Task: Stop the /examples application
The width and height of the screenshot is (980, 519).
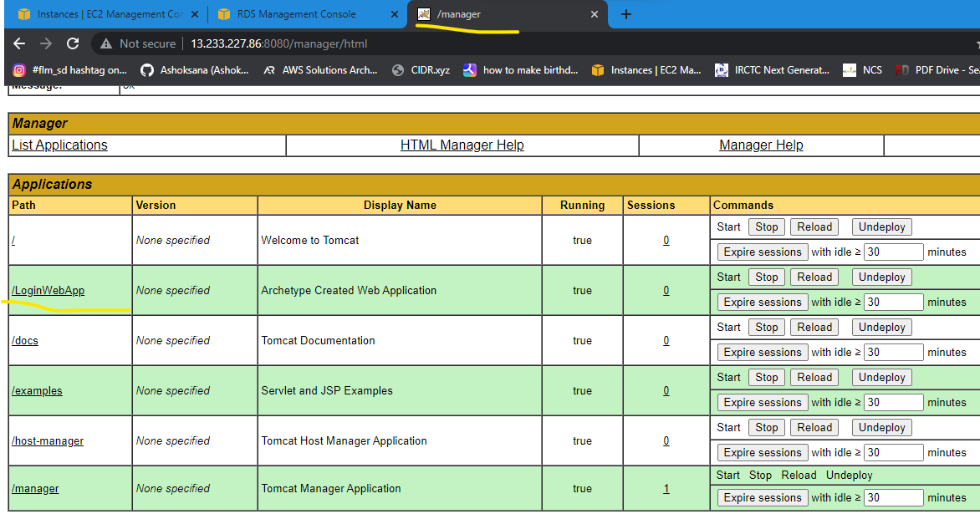Action: coord(766,377)
